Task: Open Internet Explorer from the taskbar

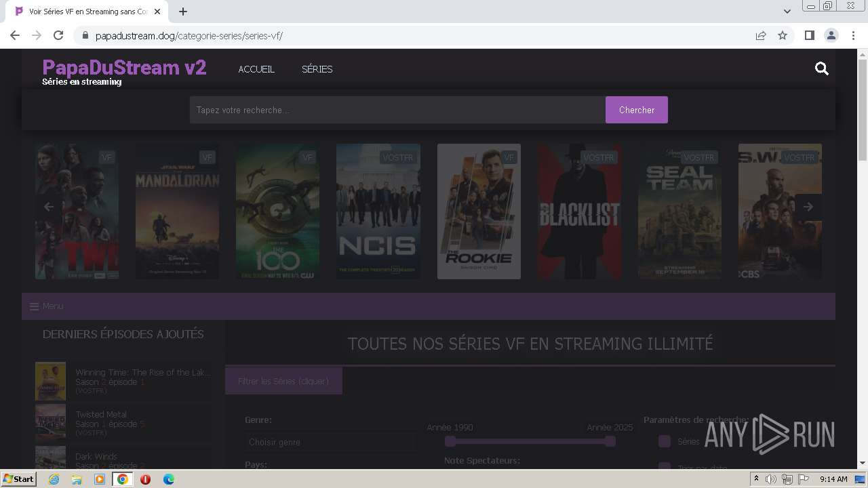Action: pos(54,479)
